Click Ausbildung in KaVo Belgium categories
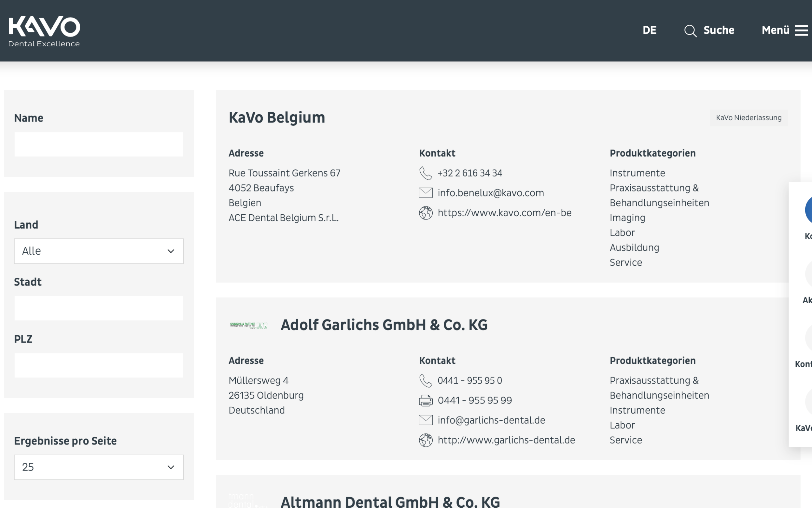Image resolution: width=812 pixels, height=508 pixels. 634,248
